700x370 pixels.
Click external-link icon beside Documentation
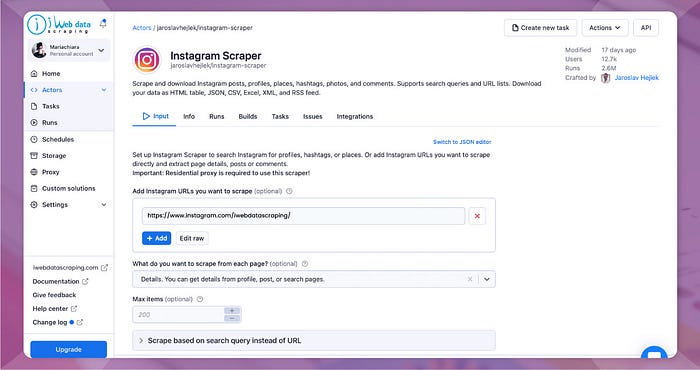85,281
